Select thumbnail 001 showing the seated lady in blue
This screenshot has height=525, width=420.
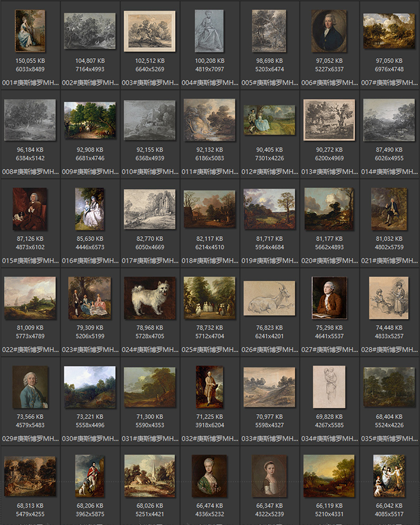pos(30,31)
